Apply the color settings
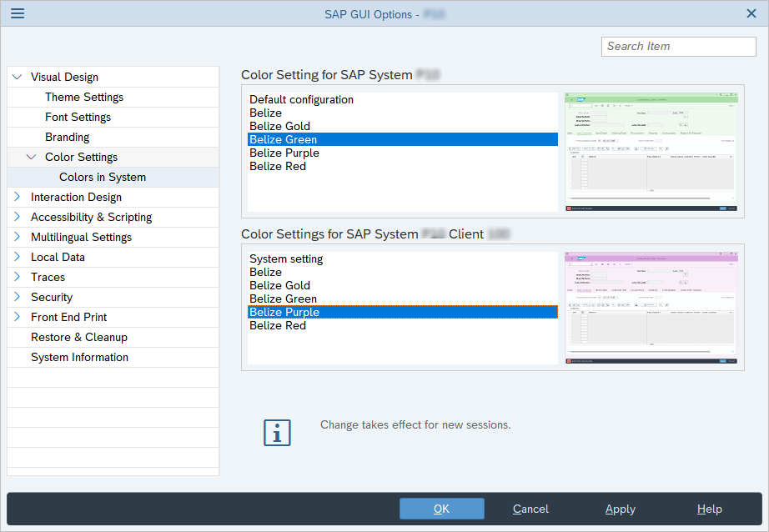The height and width of the screenshot is (532, 769). click(x=620, y=509)
